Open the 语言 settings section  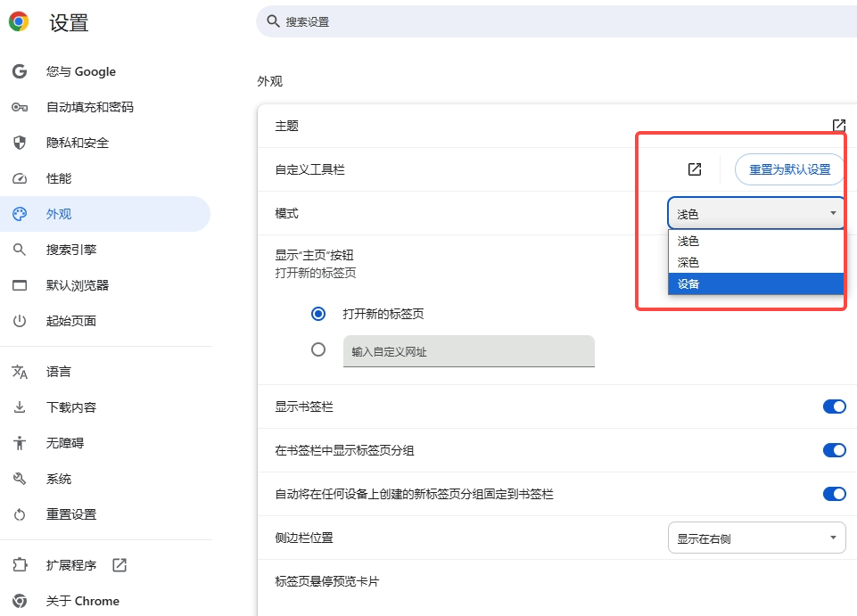(59, 372)
